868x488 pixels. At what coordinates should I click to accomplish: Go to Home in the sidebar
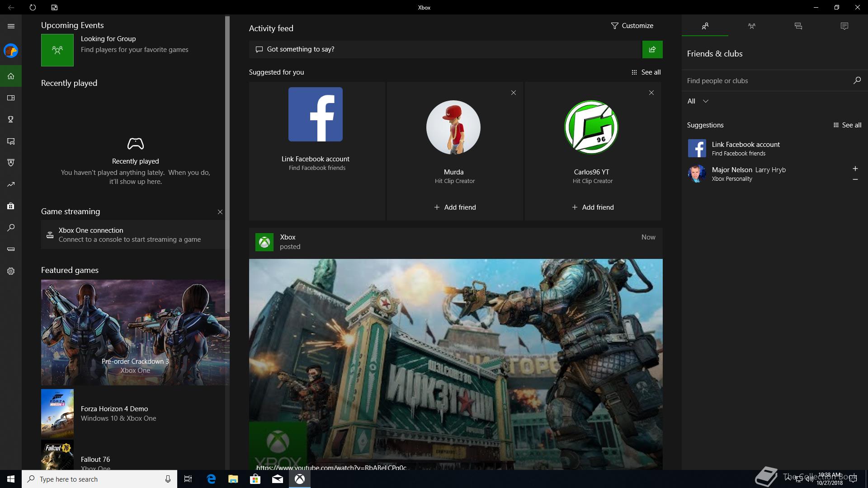11,76
